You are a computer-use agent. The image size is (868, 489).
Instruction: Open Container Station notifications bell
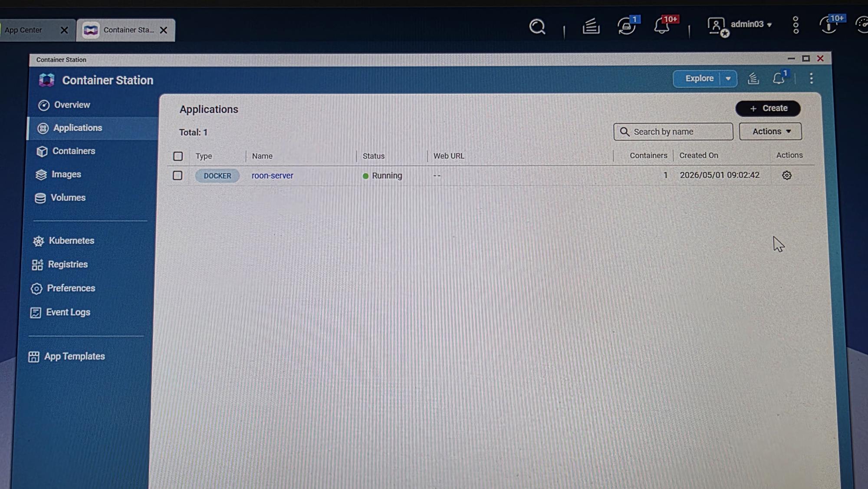pos(779,79)
